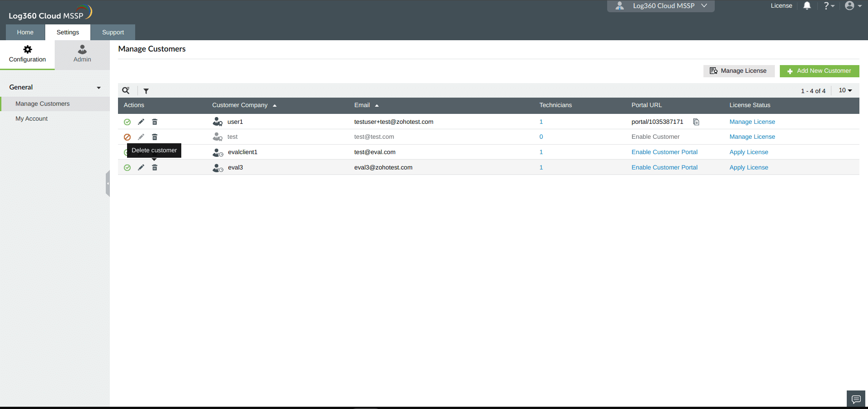Open the Configuration gear section
Image resolution: width=868 pixels, height=409 pixels.
click(x=28, y=54)
